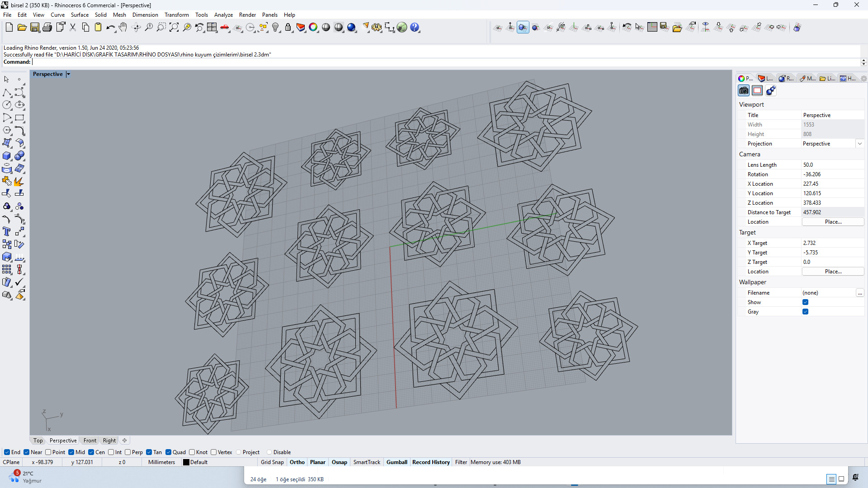Enable the Int osnap checkbox
The height and width of the screenshot is (488, 868).
pos(111,452)
